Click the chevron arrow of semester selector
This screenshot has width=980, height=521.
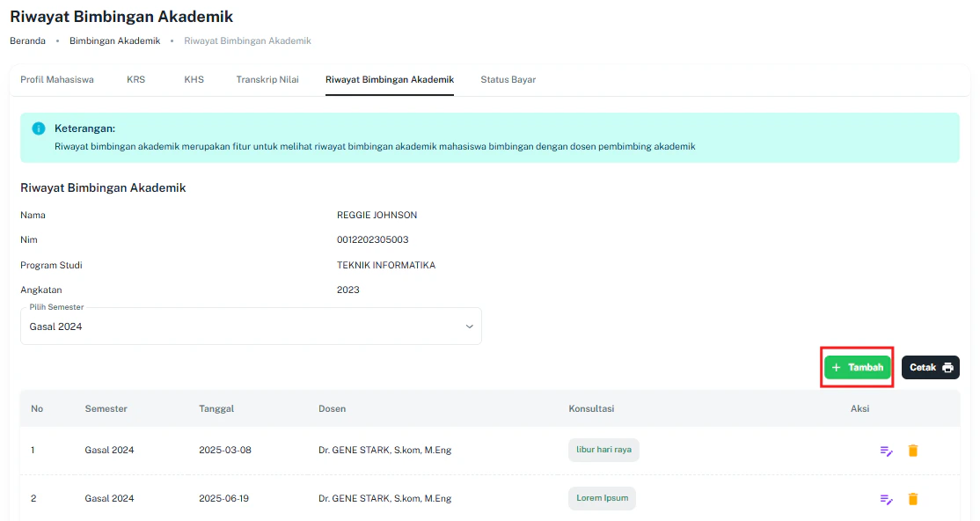pyautogui.click(x=470, y=327)
